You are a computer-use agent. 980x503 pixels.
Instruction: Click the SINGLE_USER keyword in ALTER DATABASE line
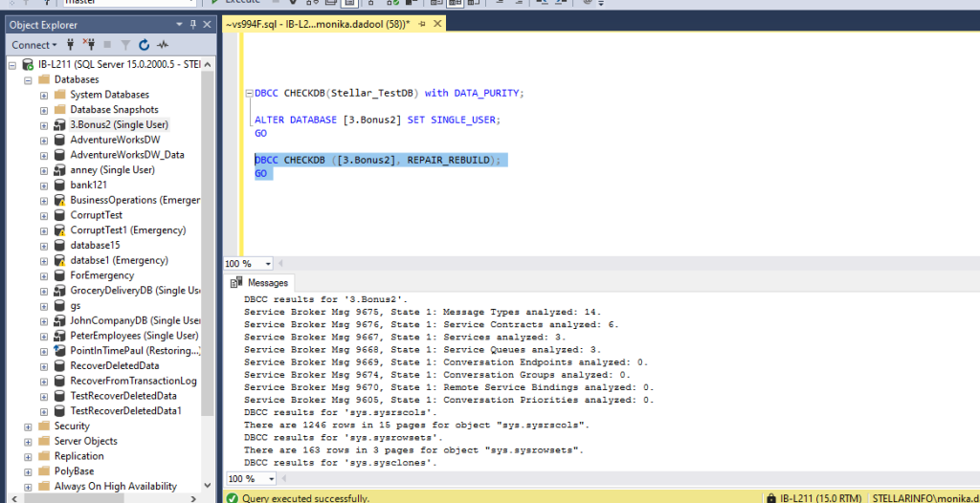(461, 120)
